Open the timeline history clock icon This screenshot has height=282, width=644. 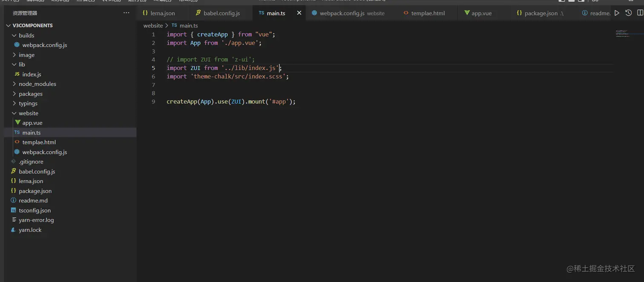629,13
